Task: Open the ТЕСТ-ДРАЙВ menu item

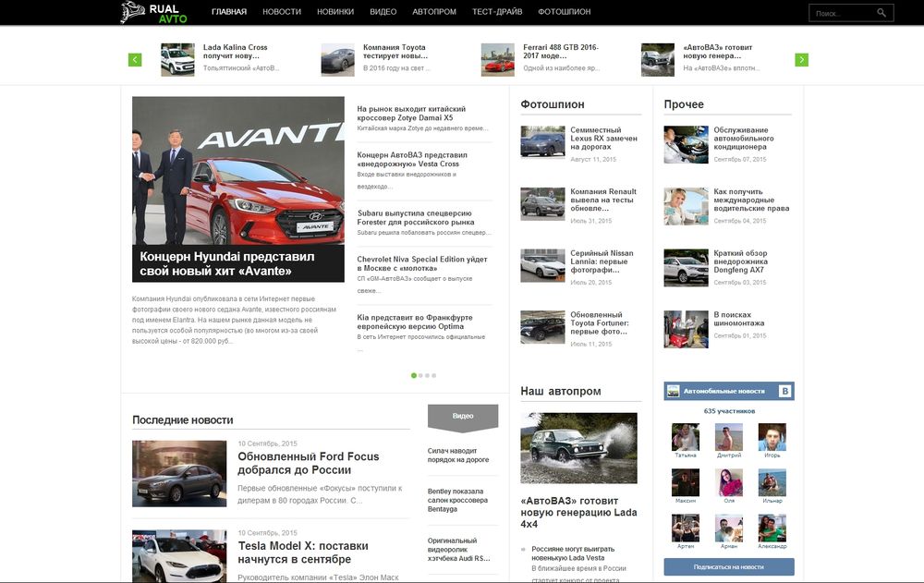Action: click(497, 12)
